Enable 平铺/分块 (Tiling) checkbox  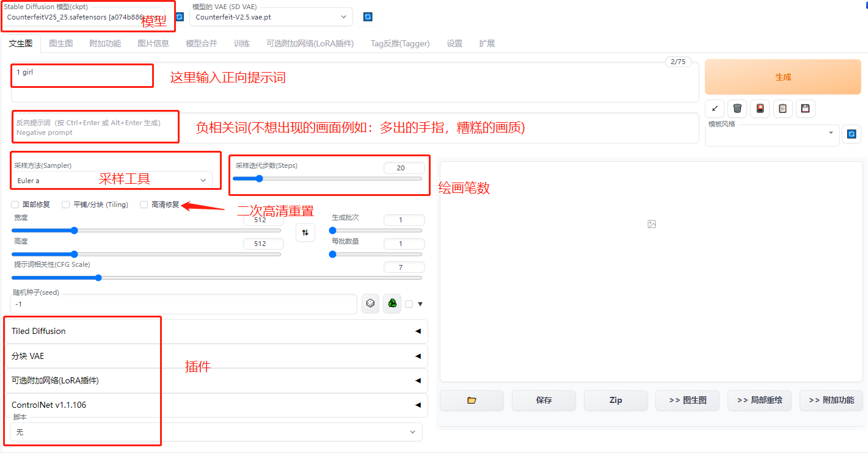66,205
